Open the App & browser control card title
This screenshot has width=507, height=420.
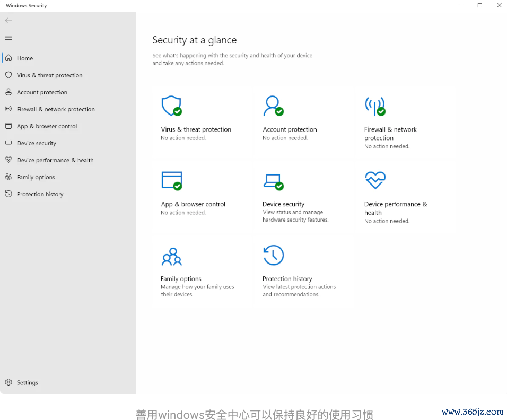coord(193,204)
